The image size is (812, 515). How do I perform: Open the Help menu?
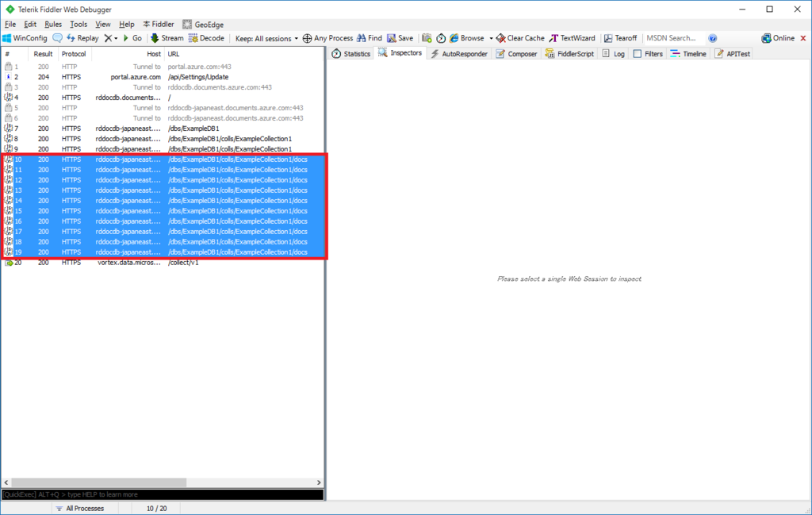click(x=126, y=25)
